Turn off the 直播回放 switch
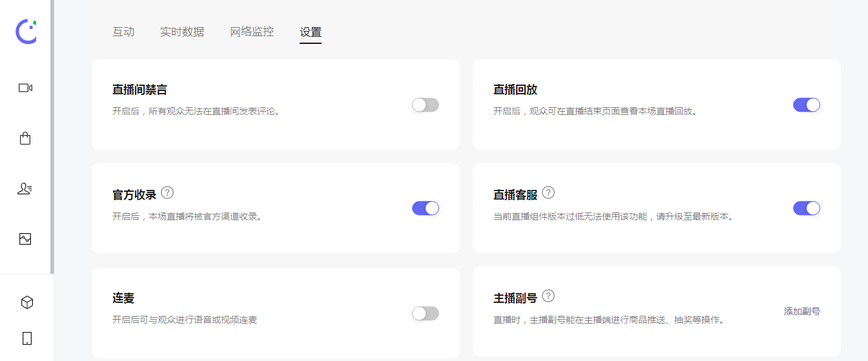Image resolution: width=868 pixels, height=361 pixels. pyautogui.click(x=806, y=105)
